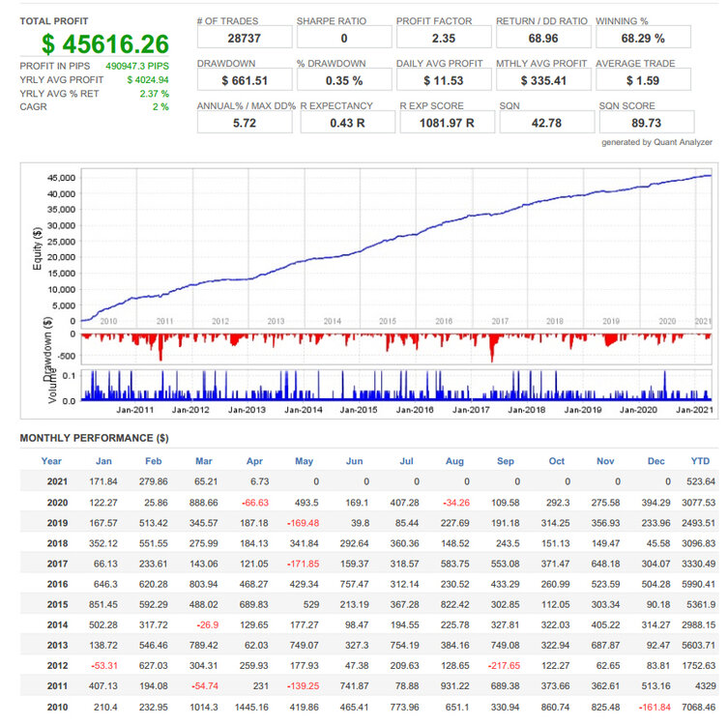The image size is (728, 725).
Task: Select the 2012 September value -217.65
Action: click(x=504, y=666)
